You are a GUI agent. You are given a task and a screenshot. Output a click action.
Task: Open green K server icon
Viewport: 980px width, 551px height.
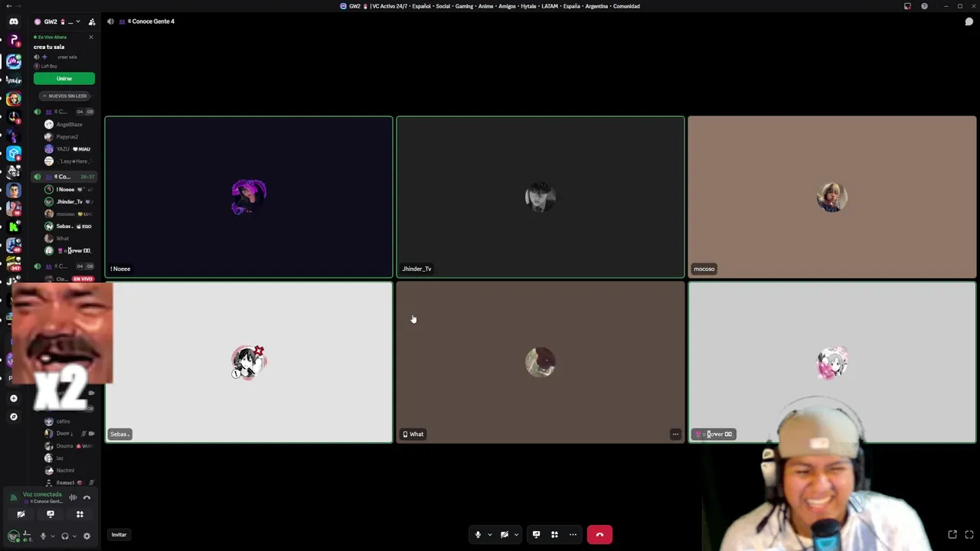coord(14,227)
